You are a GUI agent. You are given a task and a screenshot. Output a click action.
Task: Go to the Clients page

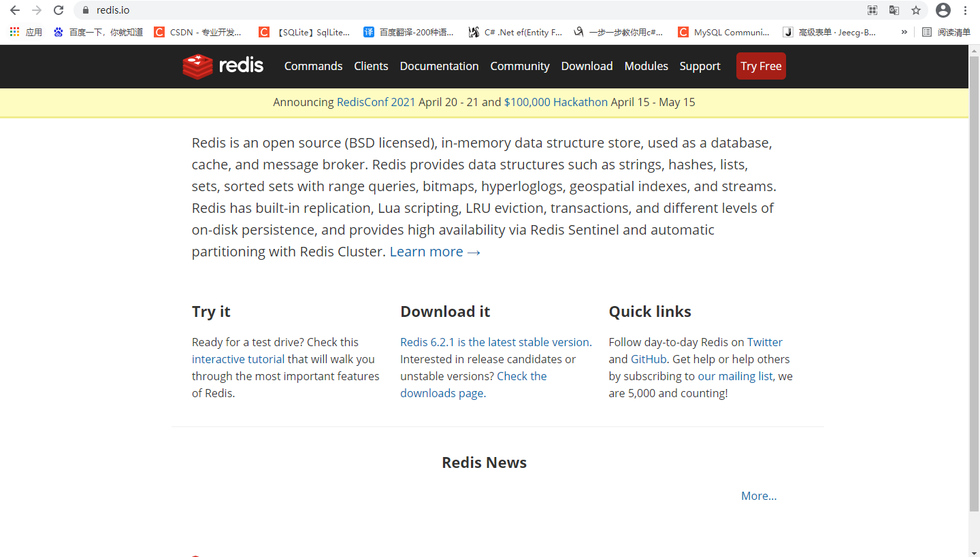coord(371,66)
